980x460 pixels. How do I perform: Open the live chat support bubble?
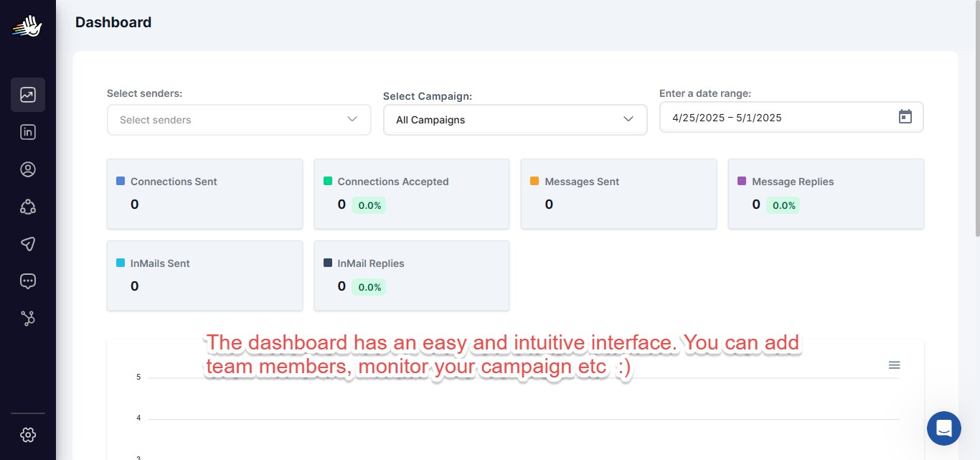pyautogui.click(x=944, y=428)
